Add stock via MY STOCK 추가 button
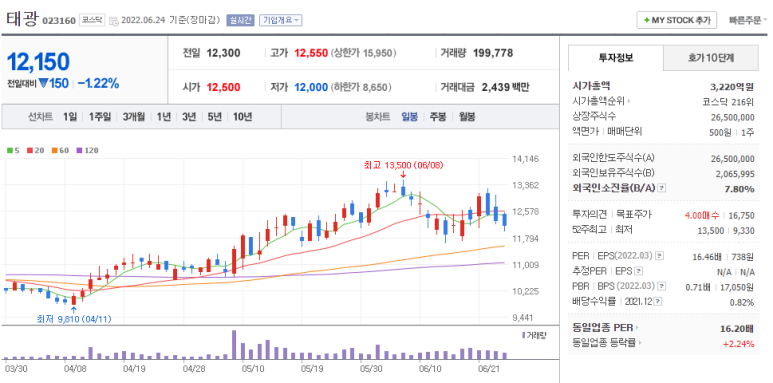This screenshot has height=383, width=773. click(676, 20)
